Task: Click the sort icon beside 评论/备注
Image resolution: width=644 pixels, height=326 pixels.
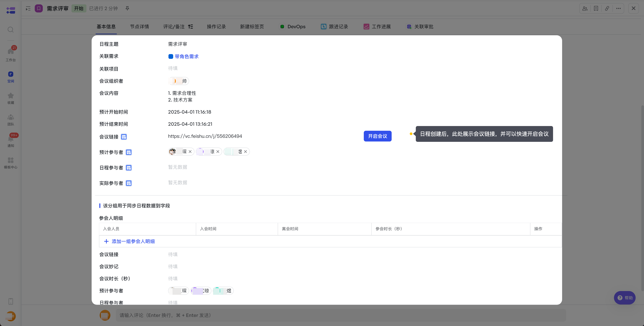Action: pyautogui.click(x=190, y=27)
